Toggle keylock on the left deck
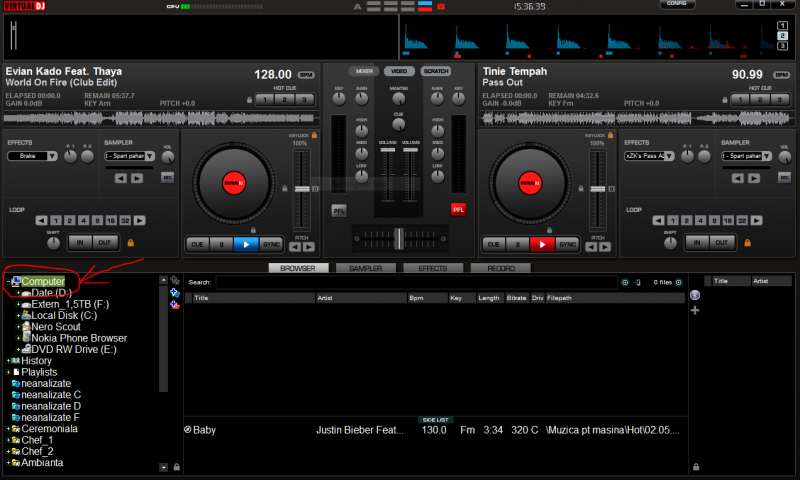The image size is (800, 480). click(315, 134)
